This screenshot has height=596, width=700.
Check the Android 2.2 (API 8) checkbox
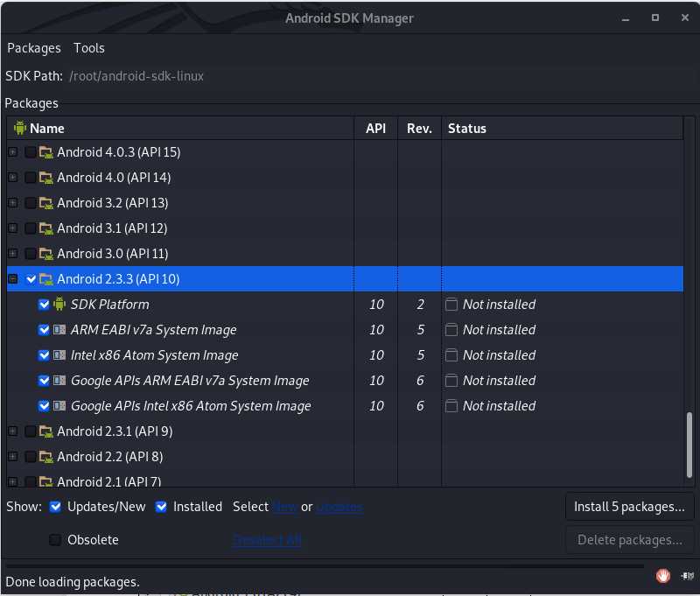tap(31, 457)
